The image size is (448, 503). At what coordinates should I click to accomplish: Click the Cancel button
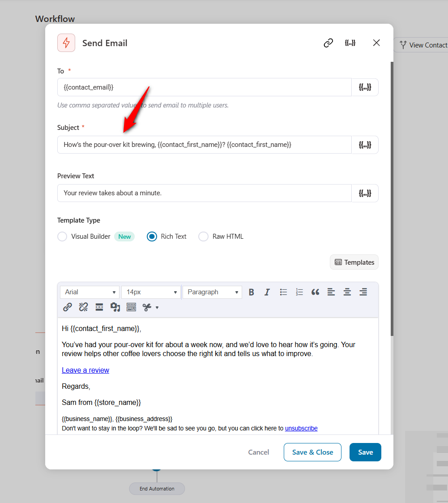tap(259, 452)
